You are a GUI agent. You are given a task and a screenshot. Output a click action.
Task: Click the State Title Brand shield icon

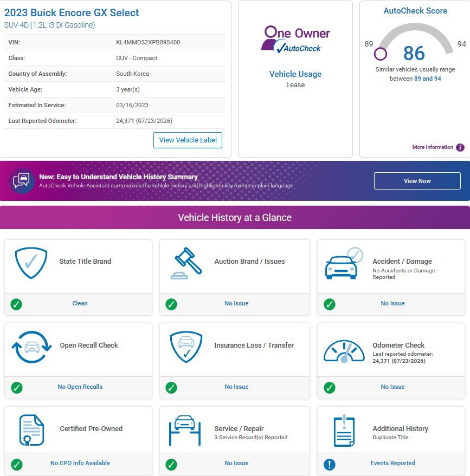[31, 263]
